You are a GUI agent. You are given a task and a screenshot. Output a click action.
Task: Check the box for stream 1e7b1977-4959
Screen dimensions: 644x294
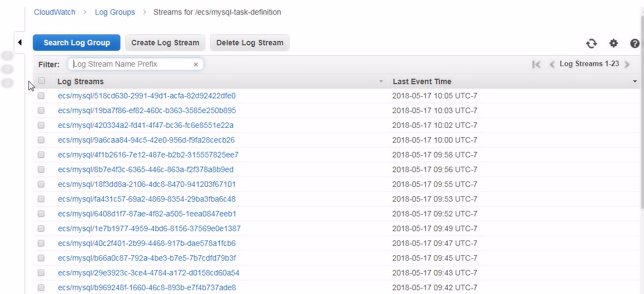[41, 229]
